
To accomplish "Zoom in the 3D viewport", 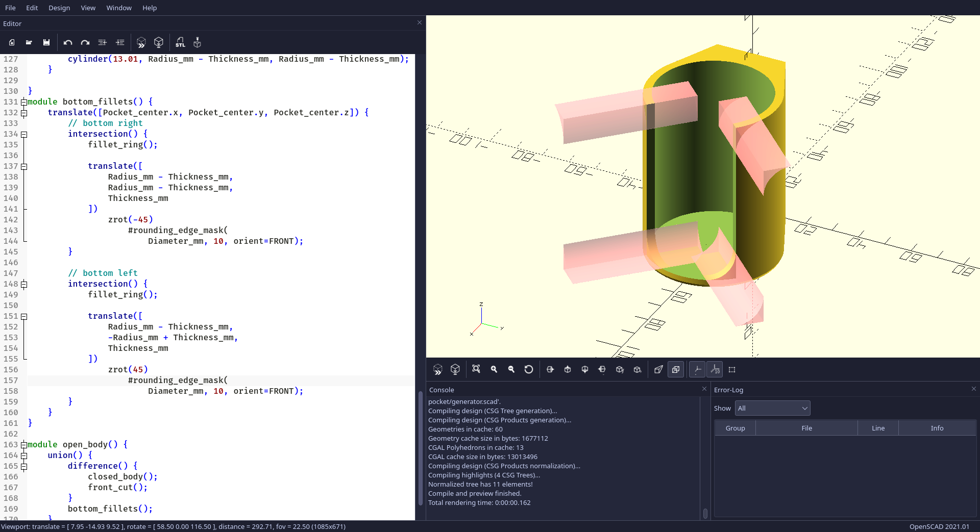I will (494, 369).
